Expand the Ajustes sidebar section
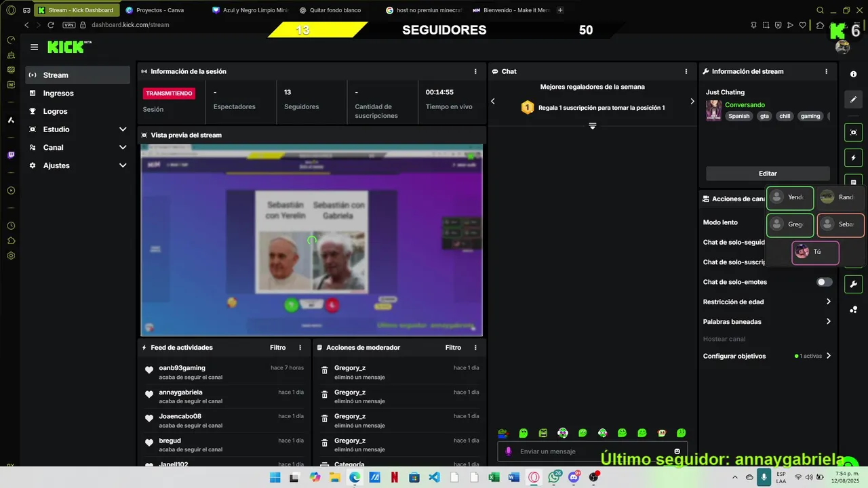868x488 pixels. click(x=123, y=165)
